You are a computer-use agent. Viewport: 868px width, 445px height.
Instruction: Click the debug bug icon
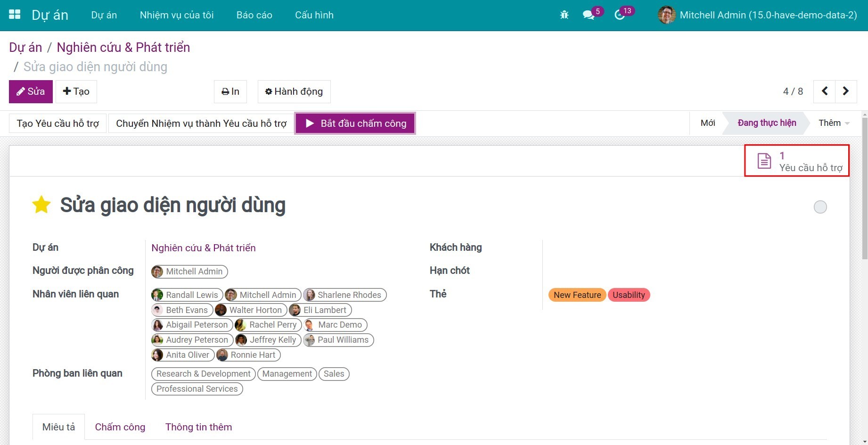pos(564,15)
